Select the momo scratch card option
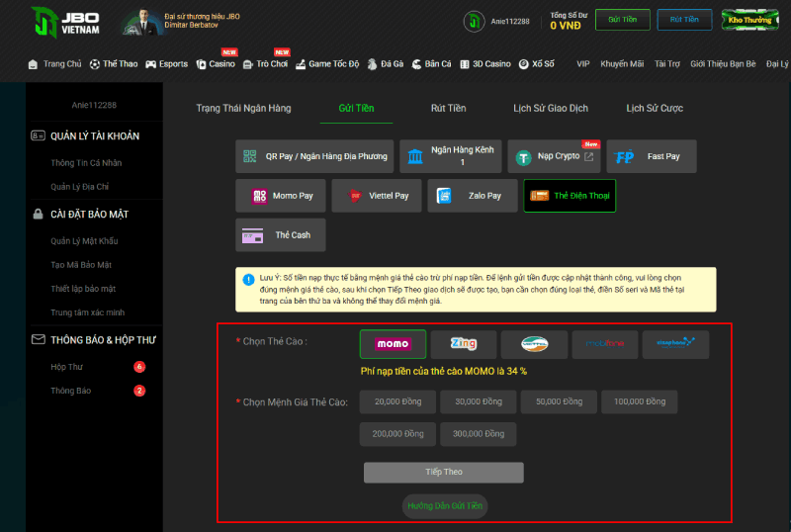The image size is (791, 532). (393, 344)
